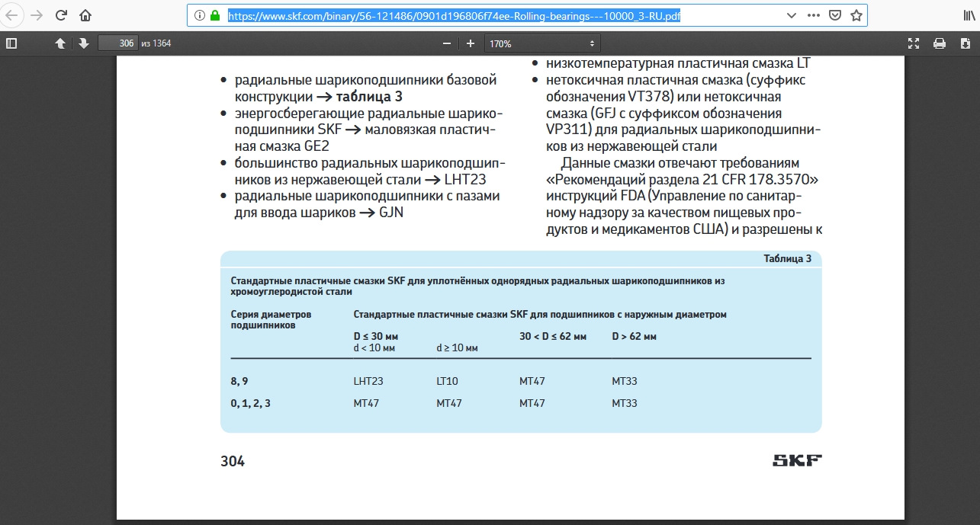
Task: Click the SKF PDF address bar URL
Action: (x=453, y=15)
